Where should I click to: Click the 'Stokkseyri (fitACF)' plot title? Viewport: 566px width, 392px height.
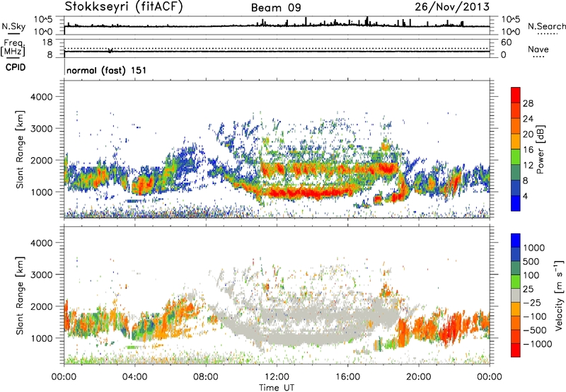[124, 7]
